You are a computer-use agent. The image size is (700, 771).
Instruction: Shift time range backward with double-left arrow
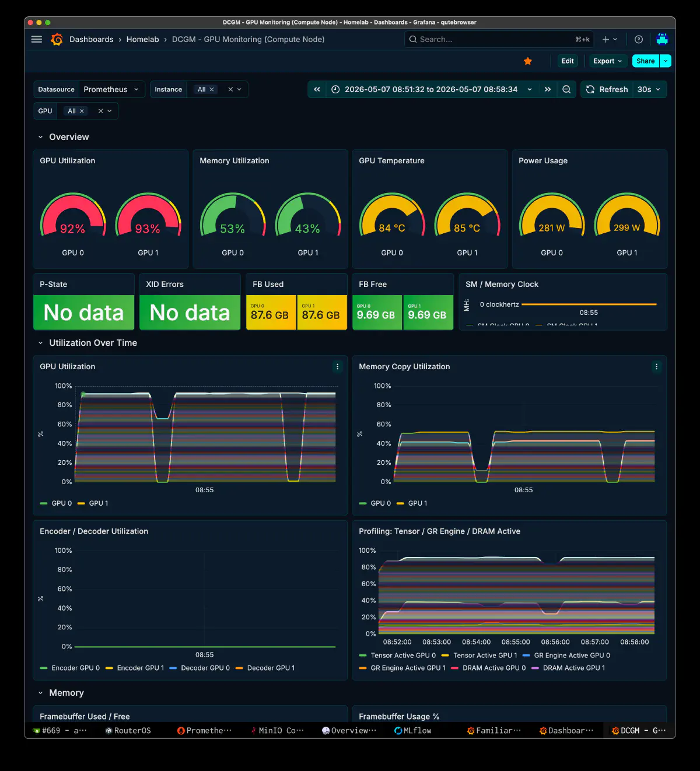click(x=317, y=89)
